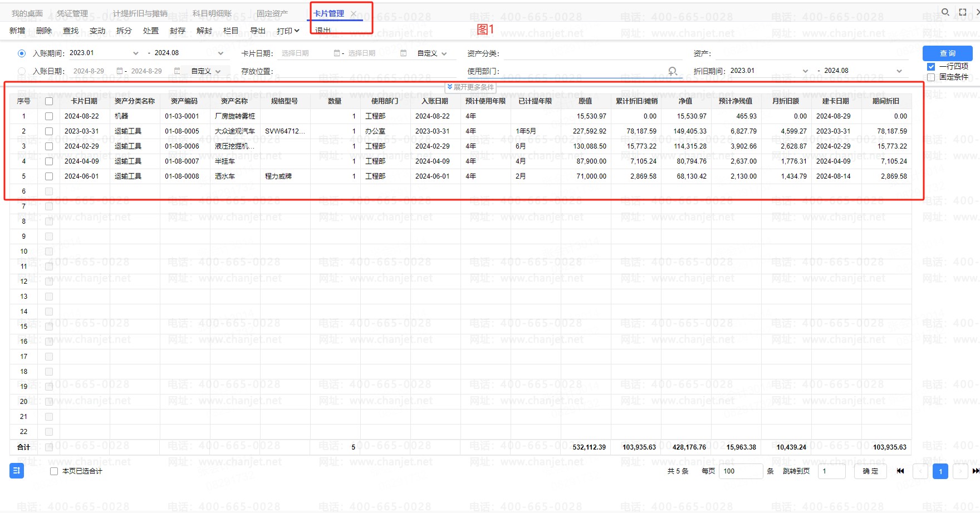980x513 pixels.
Task: Expand 展开更多条件 filter section
Action: point(471,87)
